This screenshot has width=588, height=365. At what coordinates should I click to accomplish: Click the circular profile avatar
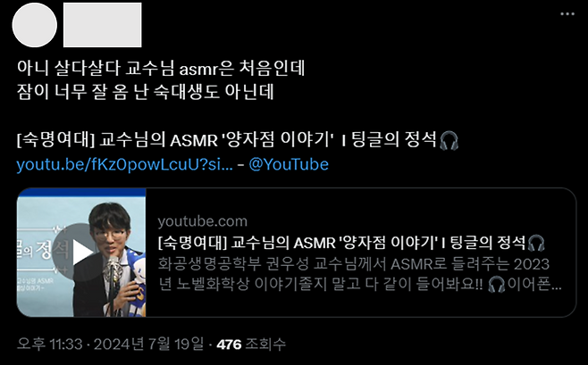pyautogui.click(x=35, y=25)
